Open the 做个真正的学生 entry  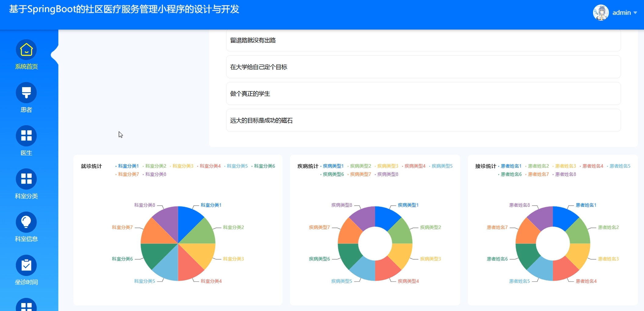[x=423, y=94]
